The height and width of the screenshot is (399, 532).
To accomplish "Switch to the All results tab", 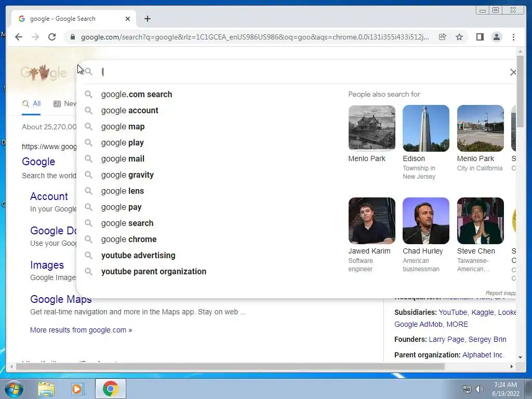I will click(31, 104).
